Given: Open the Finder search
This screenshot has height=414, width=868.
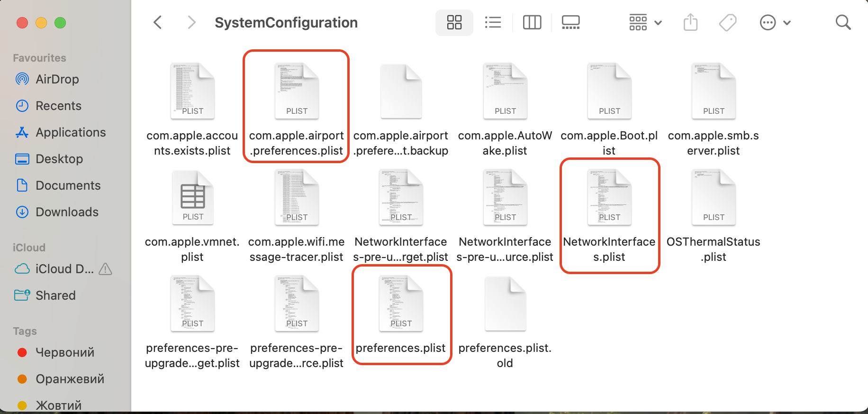Looking at the screenshot, I should (843, 22).
